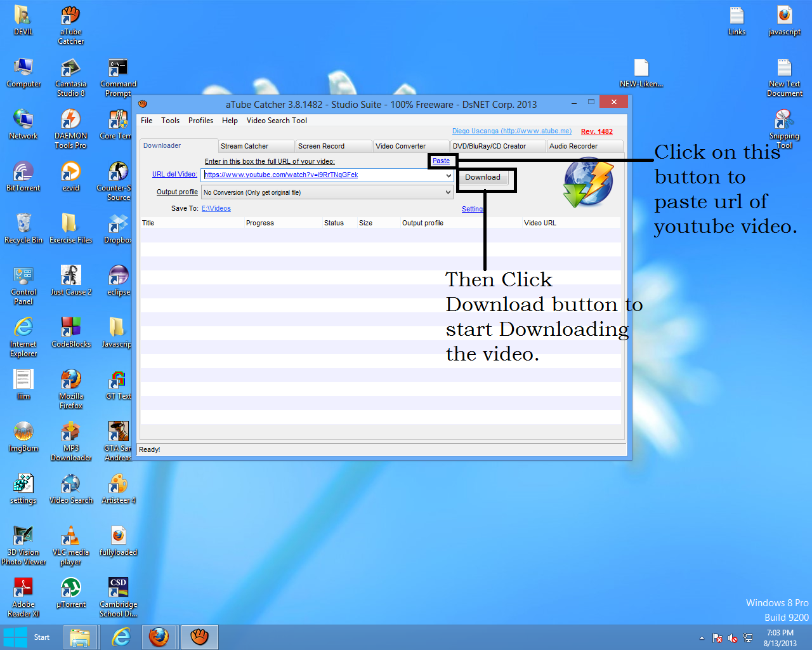Viewport: 812px width, 650px height.
Task: Open the javascript file at top right
Action: (x=784, y=21)
